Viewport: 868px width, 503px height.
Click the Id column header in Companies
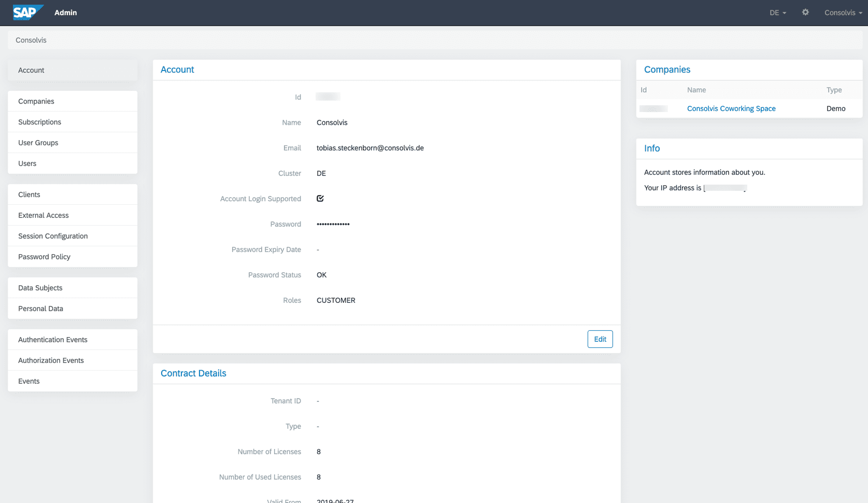pos(644,90)
